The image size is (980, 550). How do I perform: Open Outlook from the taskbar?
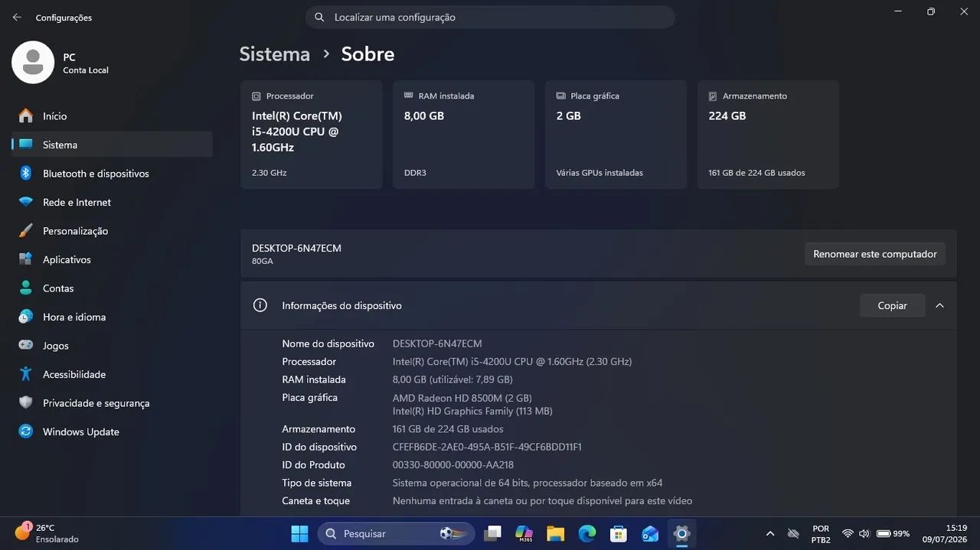pyautogui.click(x=650, y=533)
